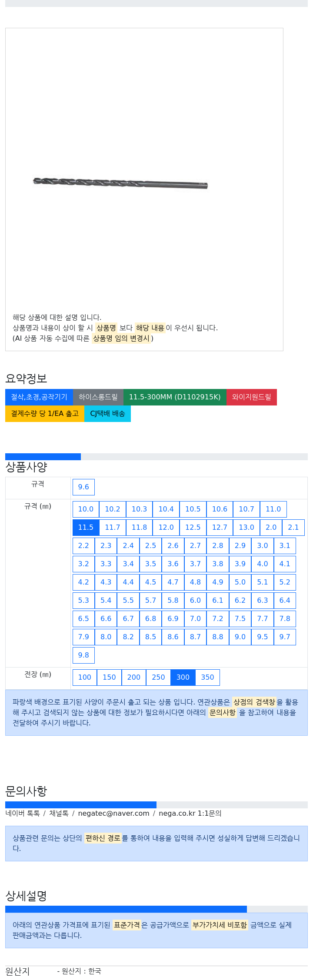Viewport: 313px width, 980px height.
Task: Pick the 6.0 mm size option
Action: click(195, 601)
